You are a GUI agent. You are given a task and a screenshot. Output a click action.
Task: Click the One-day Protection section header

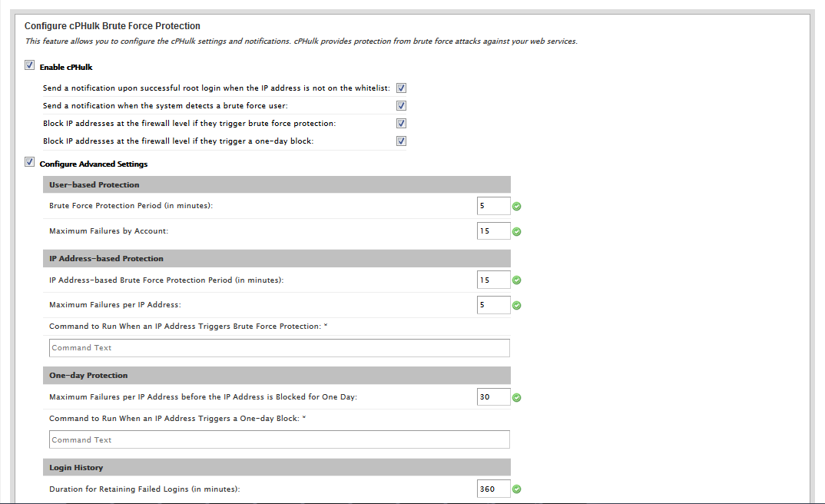point(277,375)
